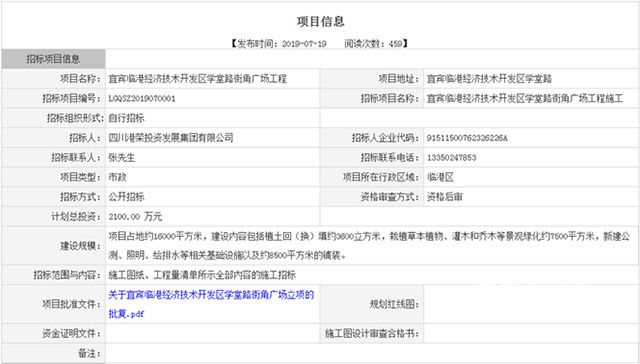Click the 项目类型 label

80,177
